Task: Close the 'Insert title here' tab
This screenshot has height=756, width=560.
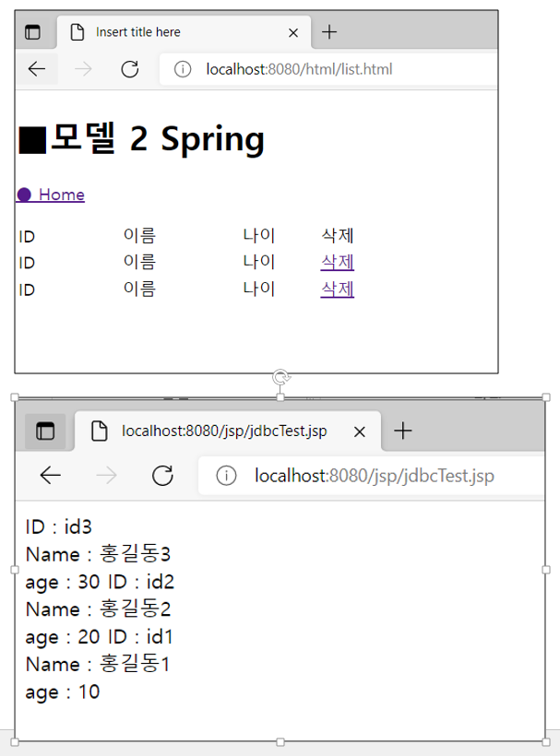Action: point(292,33)
